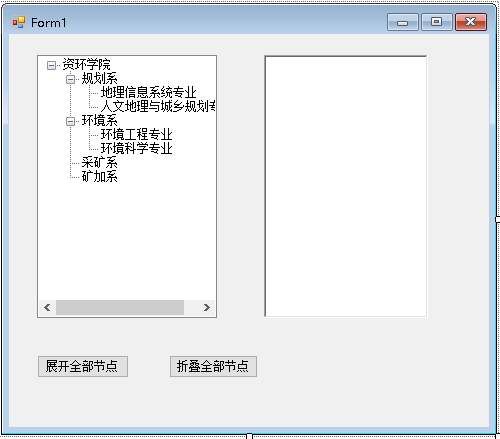The image size is (500, 439).
Task: Select the 环境系 label
Action: 99,121
